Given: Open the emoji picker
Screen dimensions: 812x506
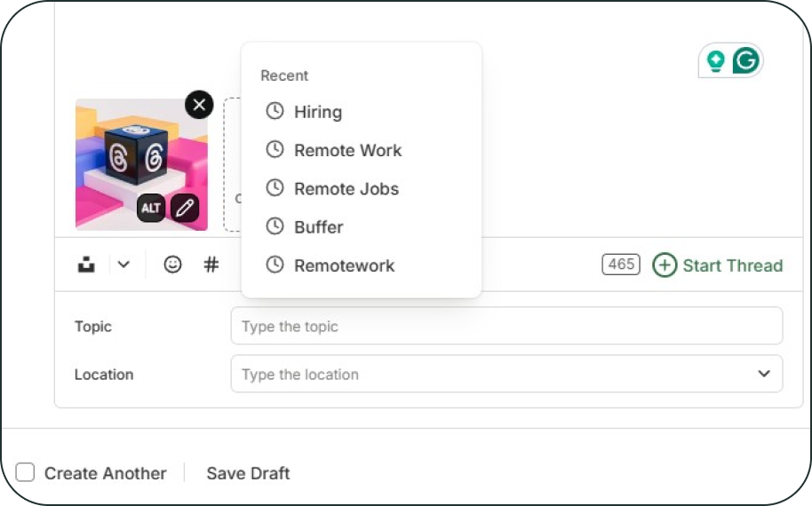Looking at the screenshot, I should point(172,265).
